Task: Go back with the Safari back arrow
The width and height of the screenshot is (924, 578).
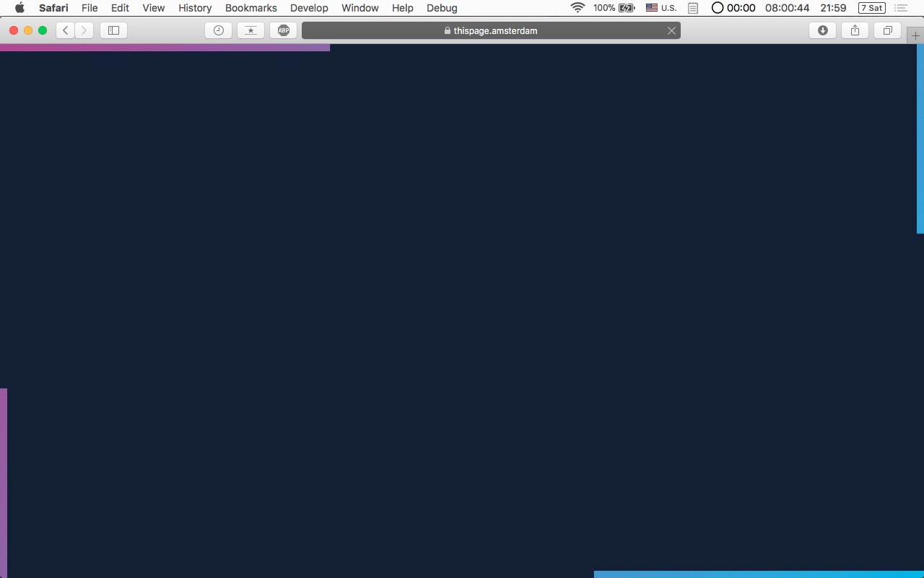Action: (66, 30)
